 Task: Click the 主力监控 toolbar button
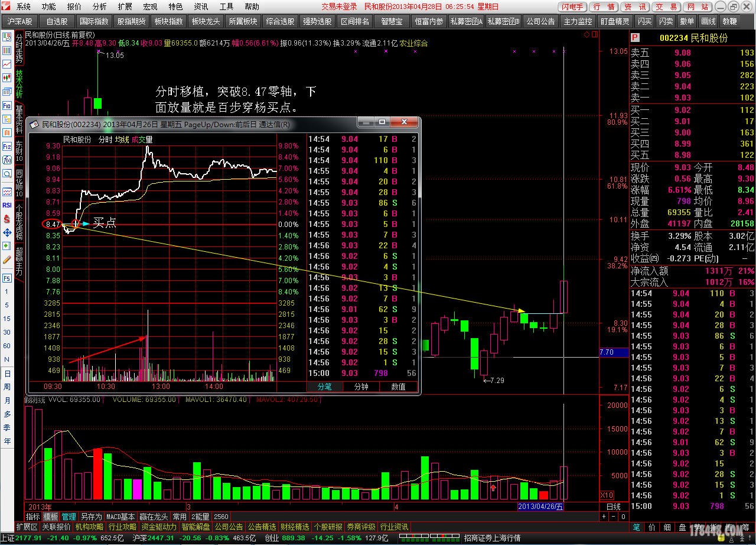(577, 21)
